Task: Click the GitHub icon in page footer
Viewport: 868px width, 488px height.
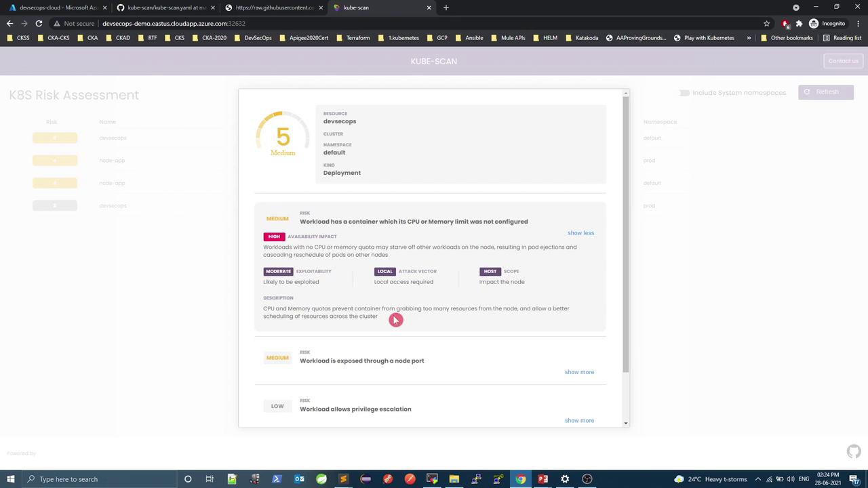Action: click(x=854, y=451)
